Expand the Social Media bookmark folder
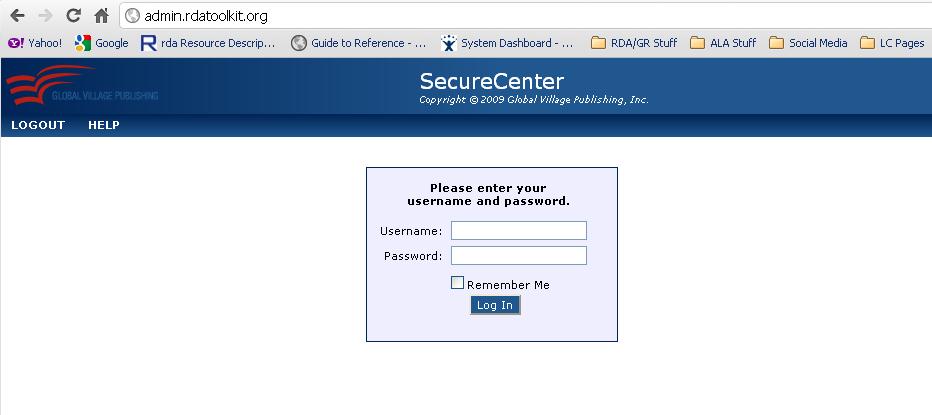 click(x=808, y=43)
